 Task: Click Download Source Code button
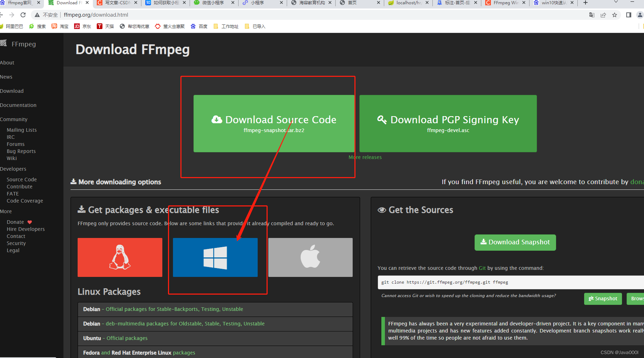click(274, 124)
